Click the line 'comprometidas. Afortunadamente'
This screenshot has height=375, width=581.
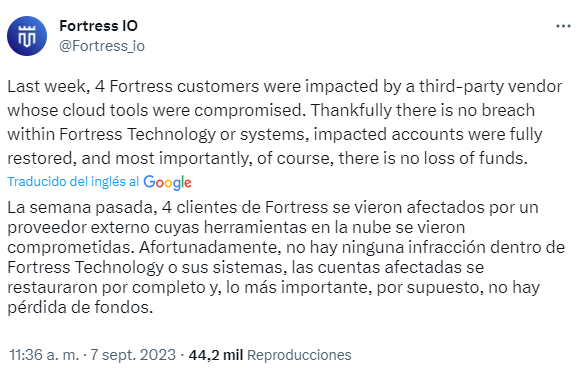pos(286,248)
